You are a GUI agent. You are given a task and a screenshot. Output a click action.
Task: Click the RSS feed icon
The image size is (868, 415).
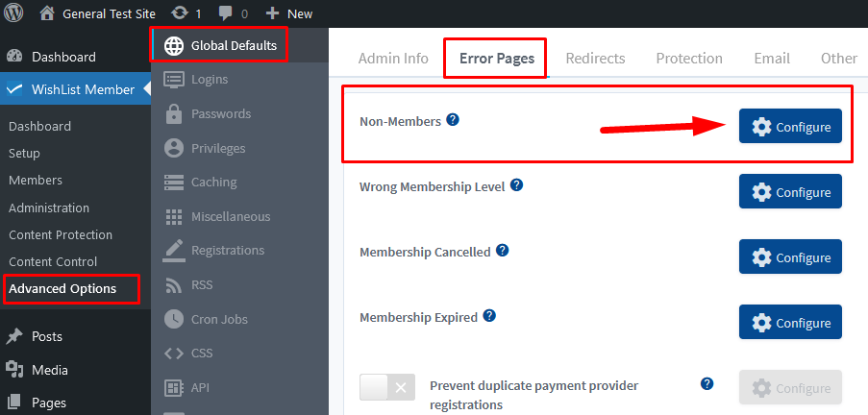[174, 285]
